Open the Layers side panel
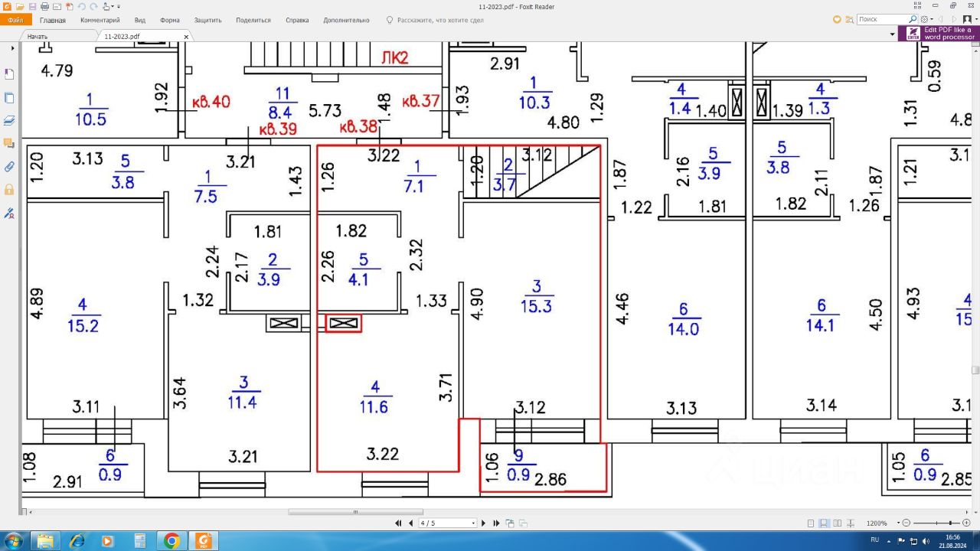The image size is (980, 551). (10, 120)
